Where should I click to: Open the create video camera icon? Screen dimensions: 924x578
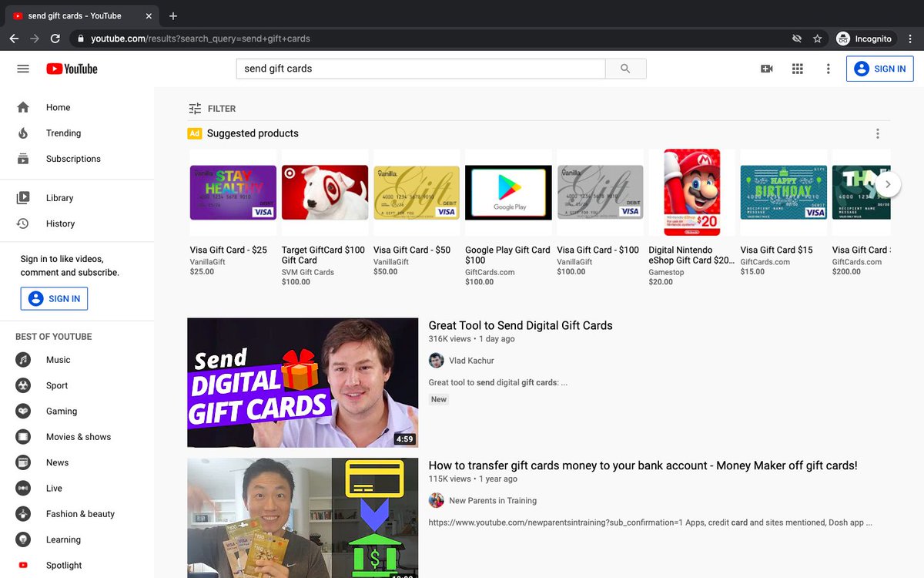click(767, 69)
